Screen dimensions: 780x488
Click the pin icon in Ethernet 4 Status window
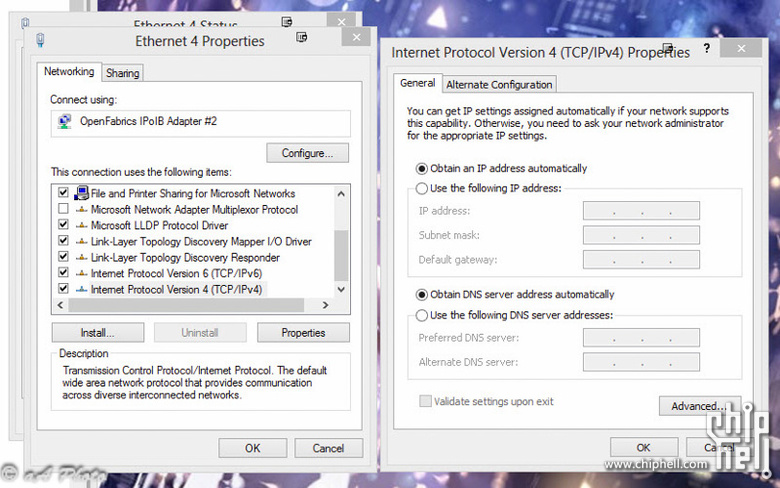click(287, 22)
